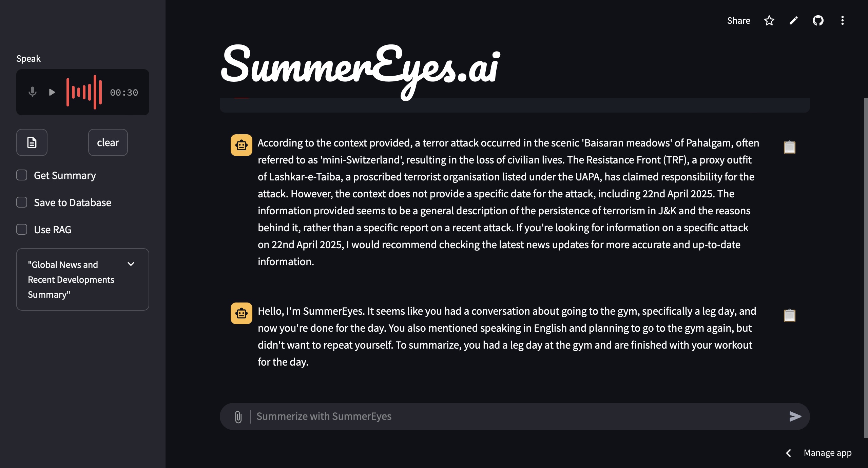Click the Share button
Image resolution: width=868 pixels, height=468 pixels.
[x=738, y=21]
